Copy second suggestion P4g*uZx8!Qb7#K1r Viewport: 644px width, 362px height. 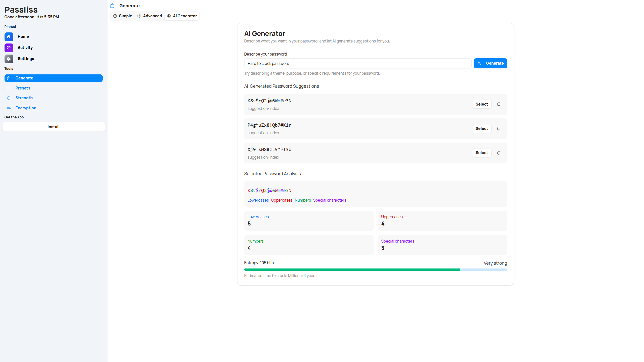point(499,129)
